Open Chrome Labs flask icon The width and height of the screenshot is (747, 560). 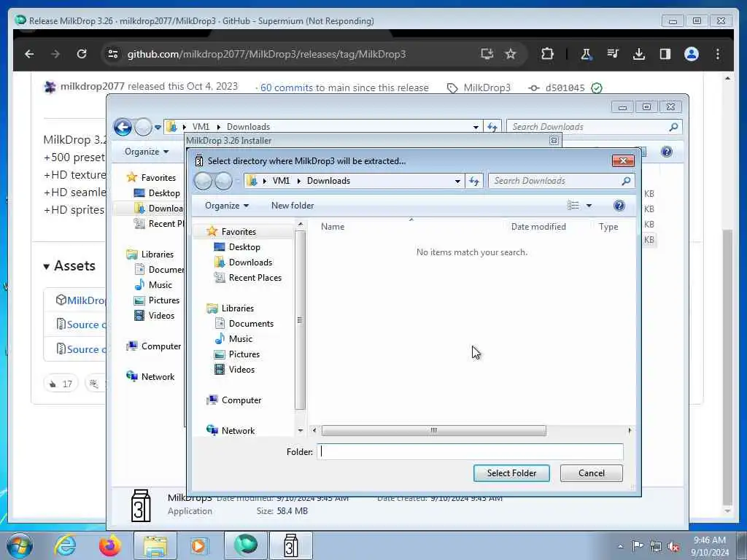pyautogui.click(x=586, y=54)
